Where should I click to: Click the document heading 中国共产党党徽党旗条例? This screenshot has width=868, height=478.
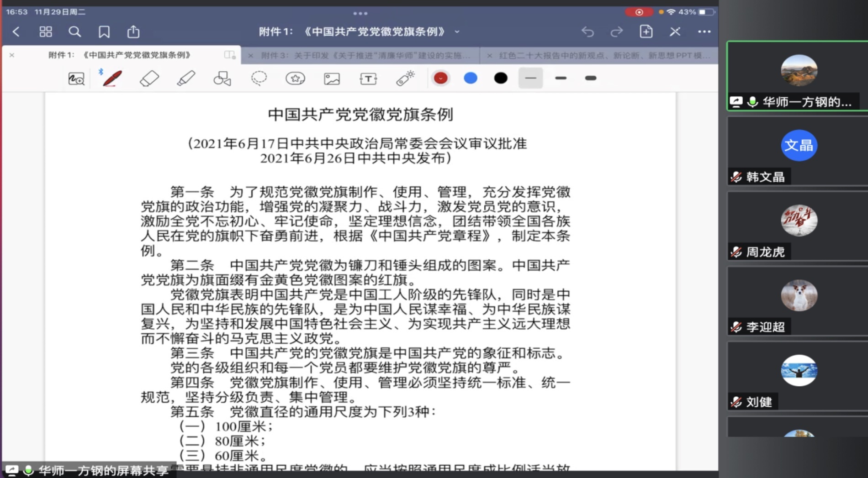click(360, 115)
